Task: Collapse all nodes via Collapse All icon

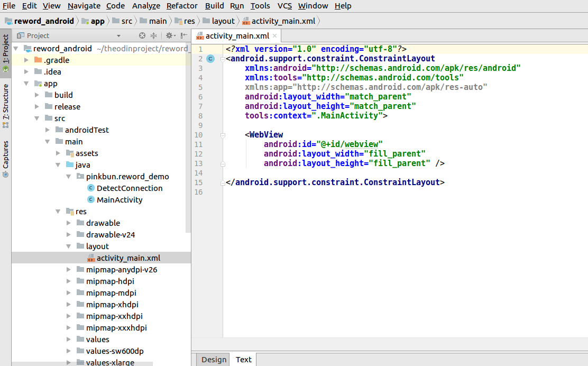Action: pyautogui.click(x=153, y=35)
